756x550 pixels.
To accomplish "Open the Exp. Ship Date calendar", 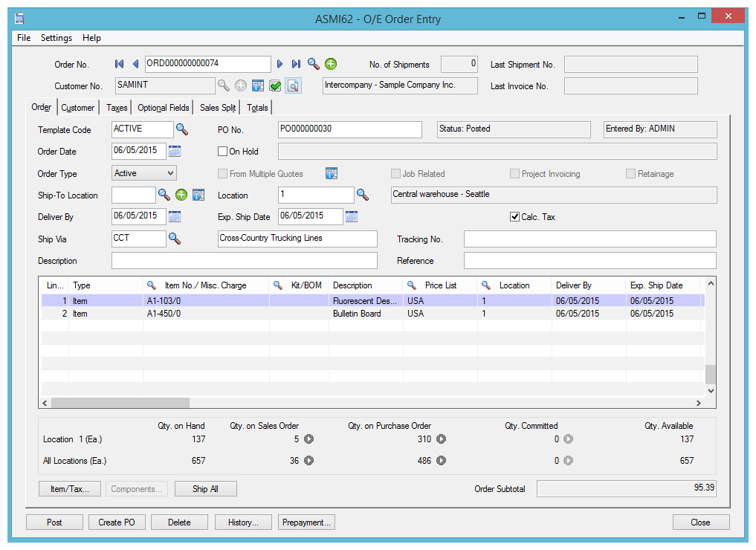I will (352, 217).
